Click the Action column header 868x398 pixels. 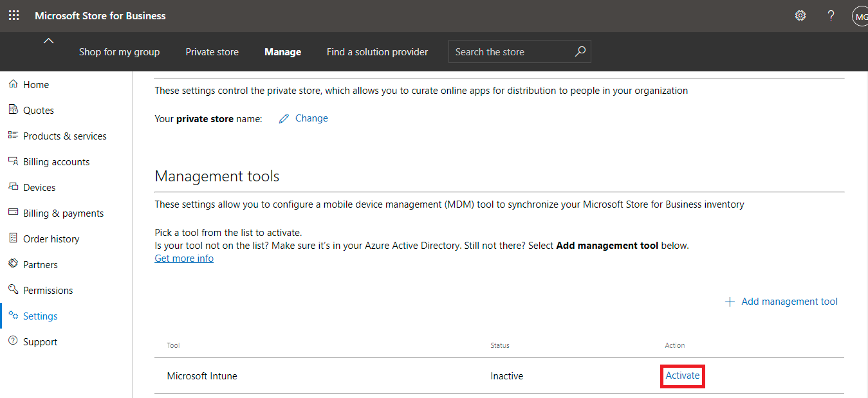(x=675, y=345)
